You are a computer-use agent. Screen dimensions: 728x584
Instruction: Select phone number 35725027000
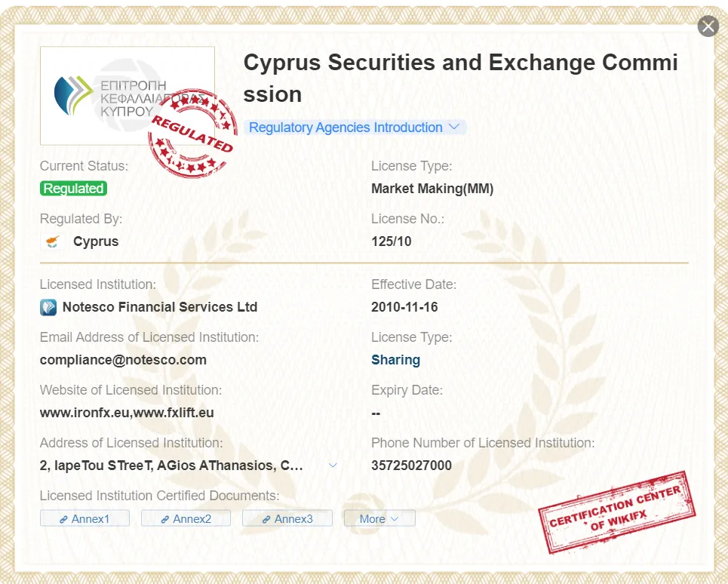(x=411, y=465)
